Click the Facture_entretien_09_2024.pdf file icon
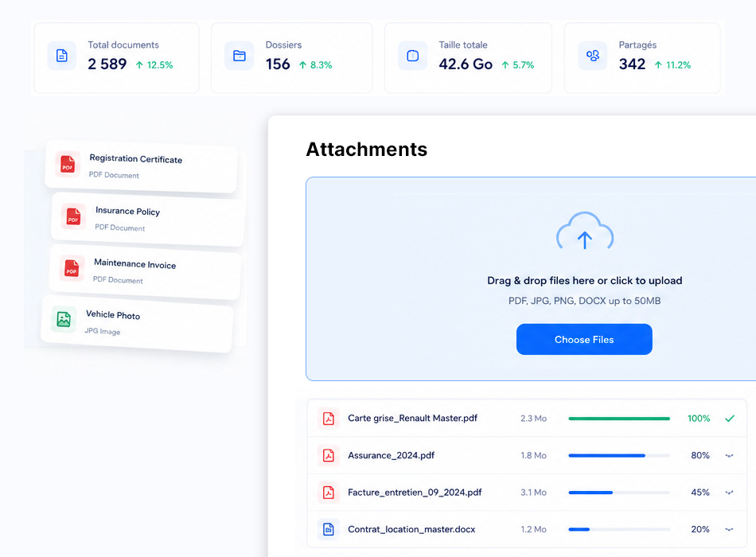This screenshot has height=557, width=756. [x=329, y=493]
